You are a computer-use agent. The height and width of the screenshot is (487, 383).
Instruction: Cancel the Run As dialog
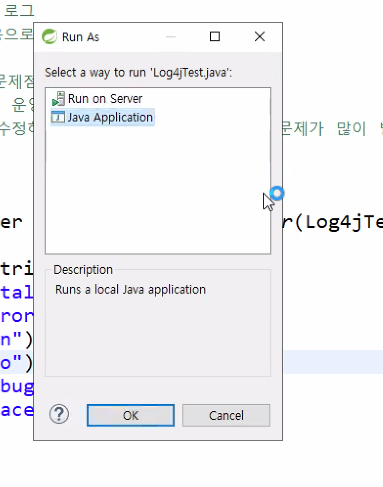[226, 415]
